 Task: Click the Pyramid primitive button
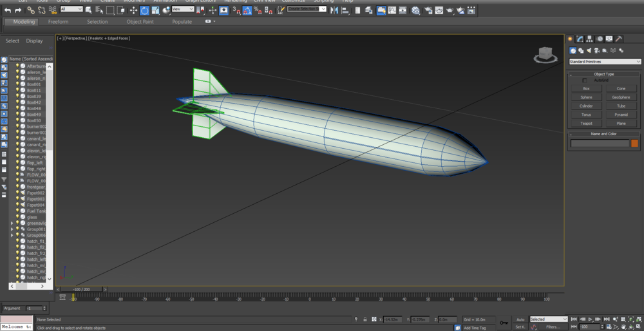pos(621,115)
